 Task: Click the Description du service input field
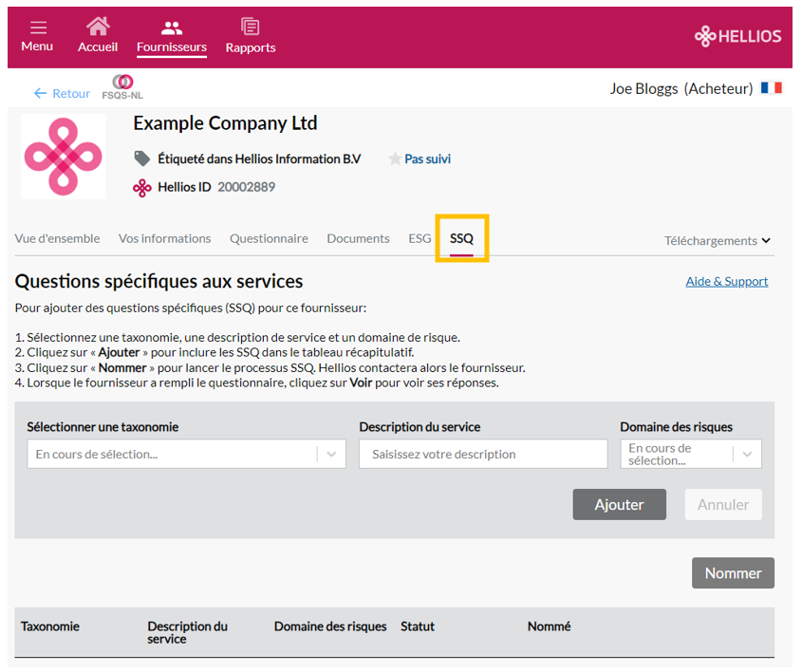[x=483, y=454]
